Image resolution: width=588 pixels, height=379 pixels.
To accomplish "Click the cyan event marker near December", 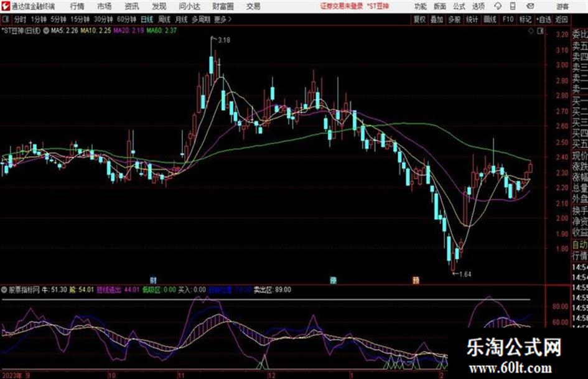I will pyautogui.click(x=333, y=280).
